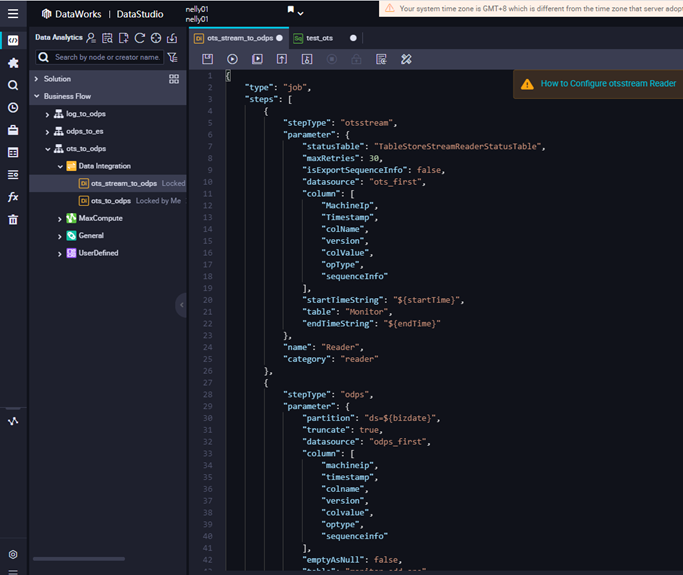Collapse the left panel with arrow handle
683x575 pixels.
point(181,305)
